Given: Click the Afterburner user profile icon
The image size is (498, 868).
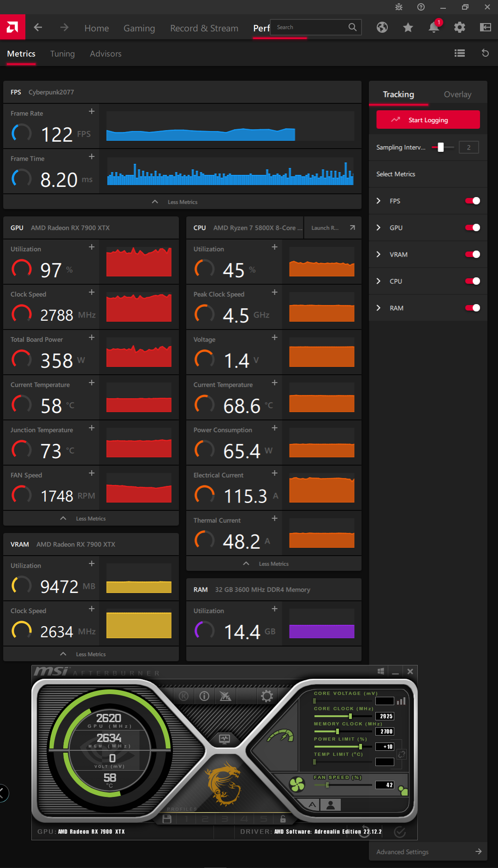Looking at the screenshot, I should click(x=331, y=805).
